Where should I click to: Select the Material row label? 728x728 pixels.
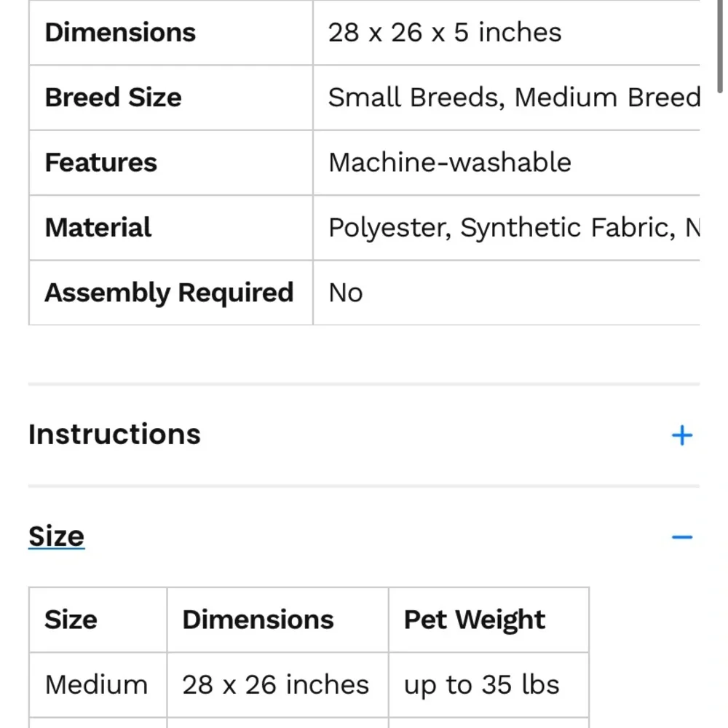98,228
